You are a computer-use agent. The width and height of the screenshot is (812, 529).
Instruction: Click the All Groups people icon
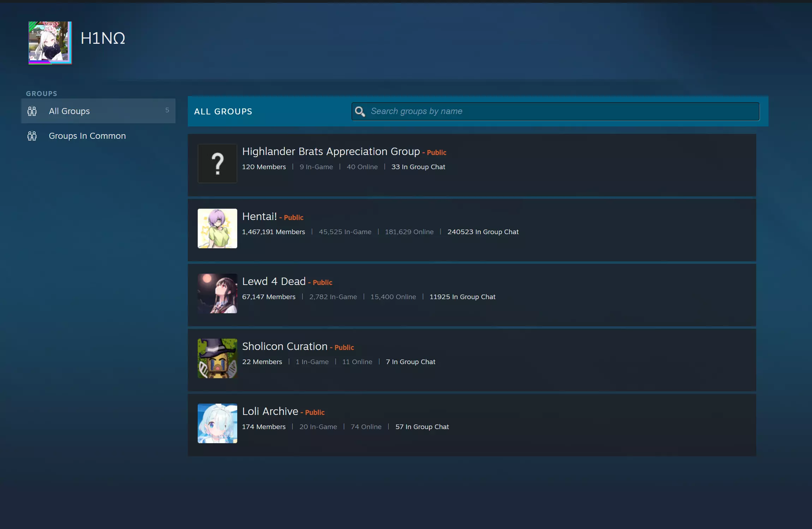coord(32,111)
